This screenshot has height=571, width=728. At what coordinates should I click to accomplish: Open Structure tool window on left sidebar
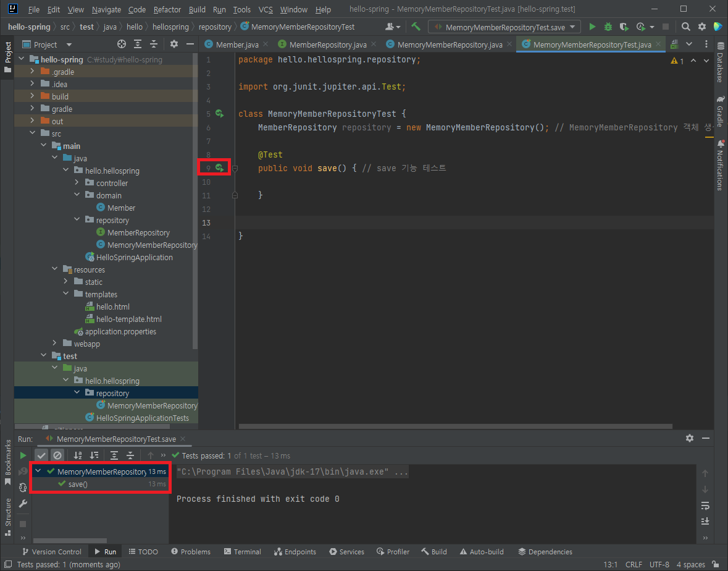[7, 518]
